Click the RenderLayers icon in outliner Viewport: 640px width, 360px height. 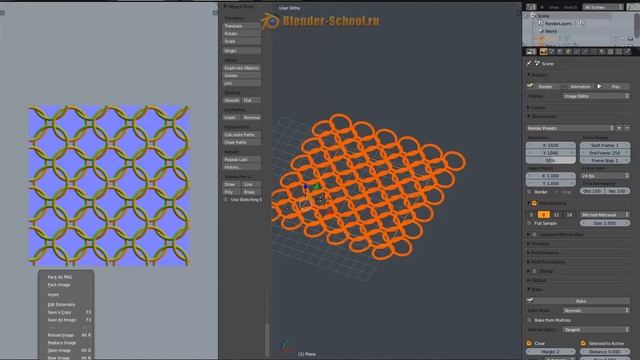pos(540,23)
